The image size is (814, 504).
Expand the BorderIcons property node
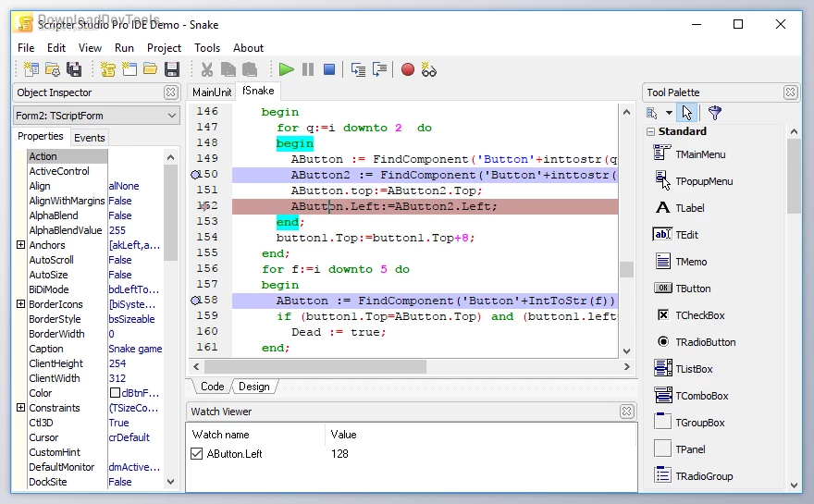pyautogui.click(x=20, y=304)
